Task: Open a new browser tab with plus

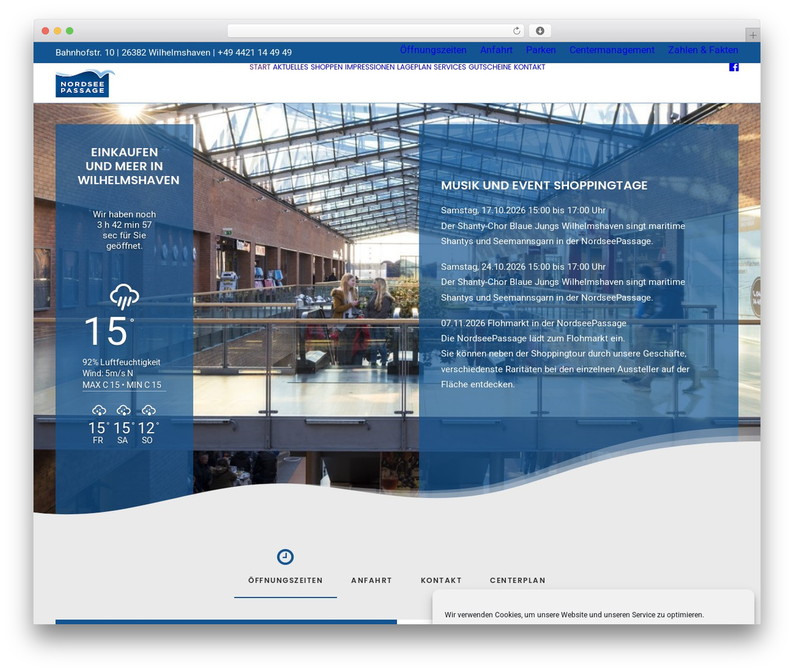Action: click(752, 35)
